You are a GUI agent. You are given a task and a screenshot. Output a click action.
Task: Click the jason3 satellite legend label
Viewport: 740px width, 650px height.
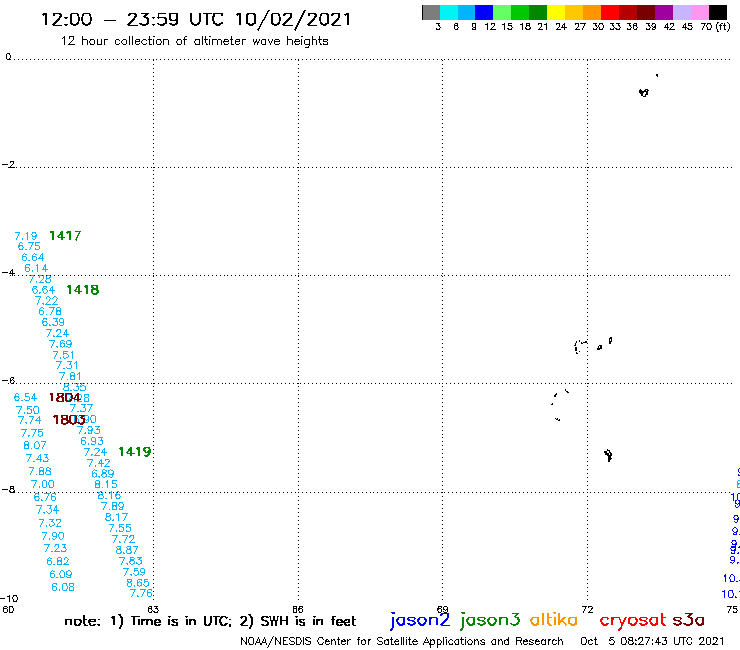point(490,620)
